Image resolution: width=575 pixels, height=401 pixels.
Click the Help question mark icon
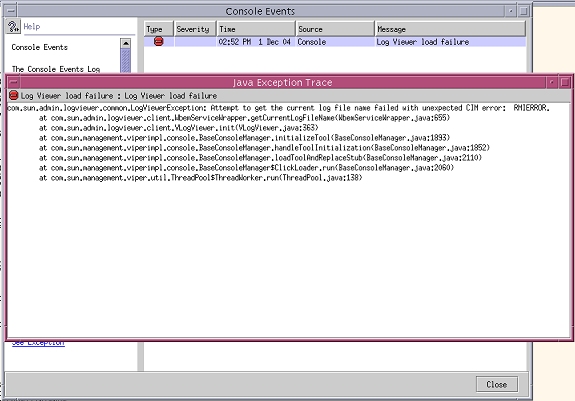point(13,27)
